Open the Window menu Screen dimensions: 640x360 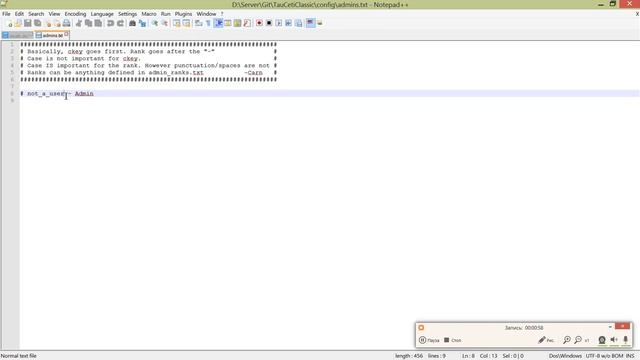(x=206, y=14)
